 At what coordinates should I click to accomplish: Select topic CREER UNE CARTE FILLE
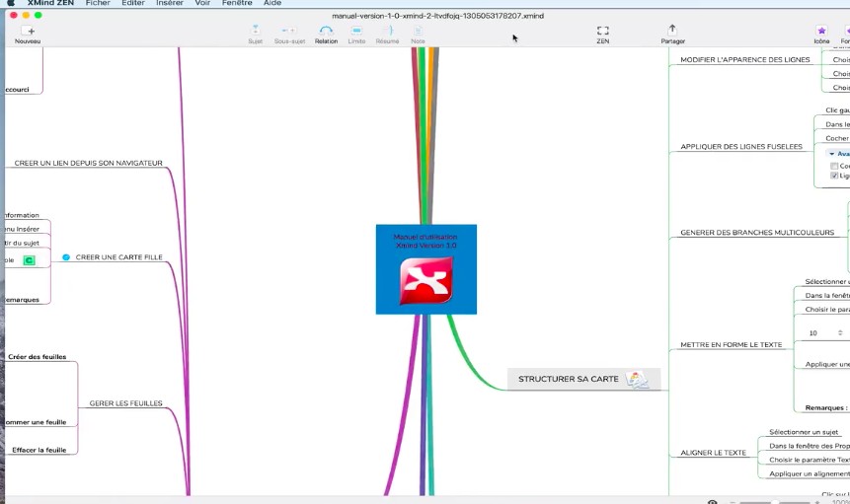pyautogui.click(x=119, y=257)
